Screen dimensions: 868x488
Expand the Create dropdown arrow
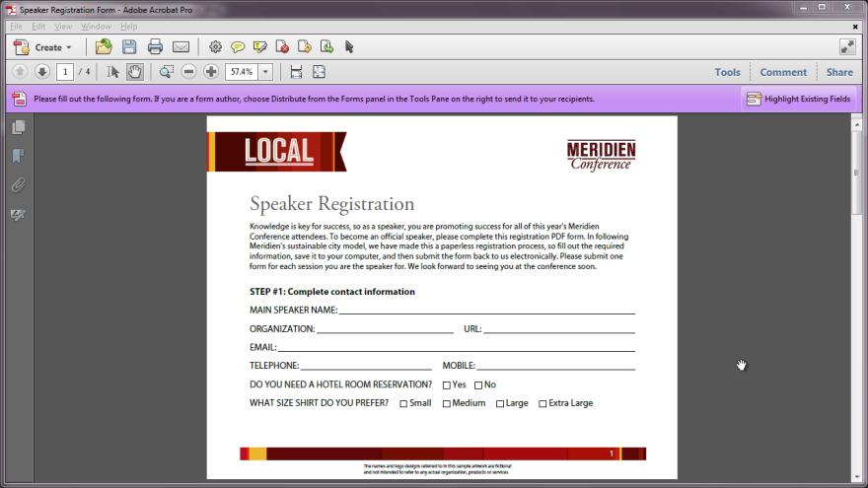[69, 47]
